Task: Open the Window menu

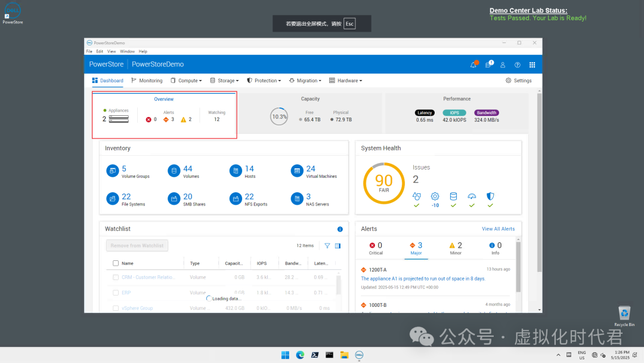Action: [x=128, y=51]
